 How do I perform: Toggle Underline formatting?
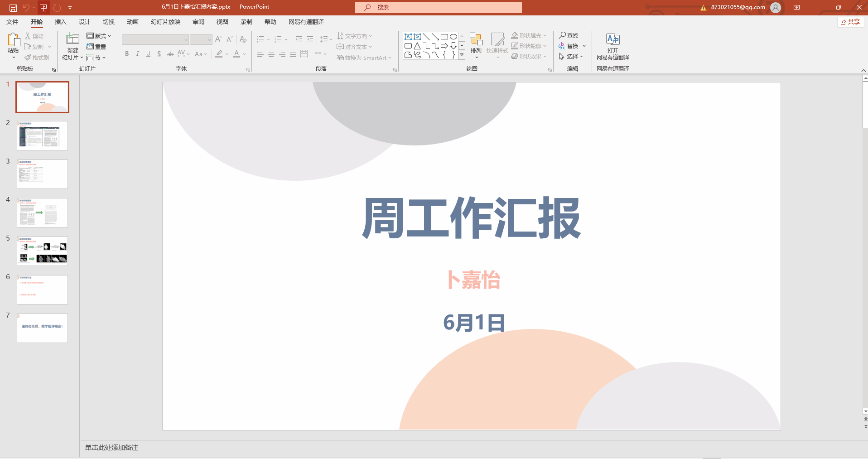click(148, 54)
